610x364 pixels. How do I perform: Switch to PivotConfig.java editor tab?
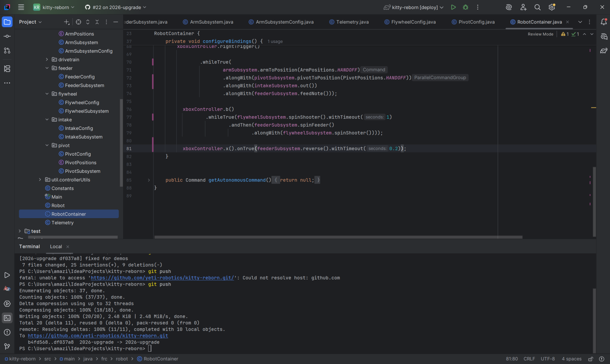[x=473, y=22]
